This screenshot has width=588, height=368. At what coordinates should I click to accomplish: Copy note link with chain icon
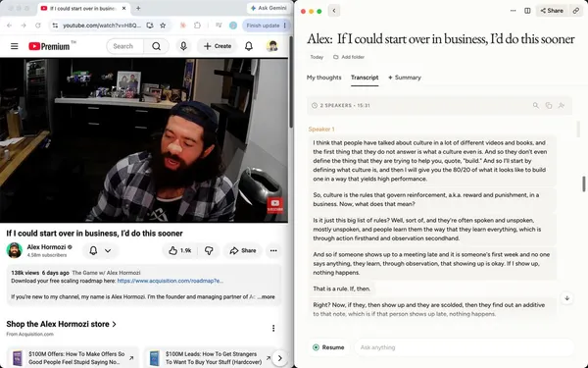(x=576, y=11)
